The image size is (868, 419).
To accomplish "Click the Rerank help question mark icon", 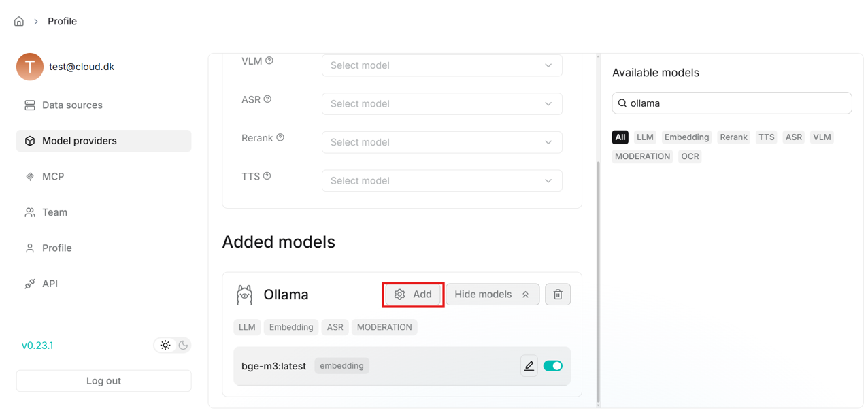I will (x=280, y=137).
